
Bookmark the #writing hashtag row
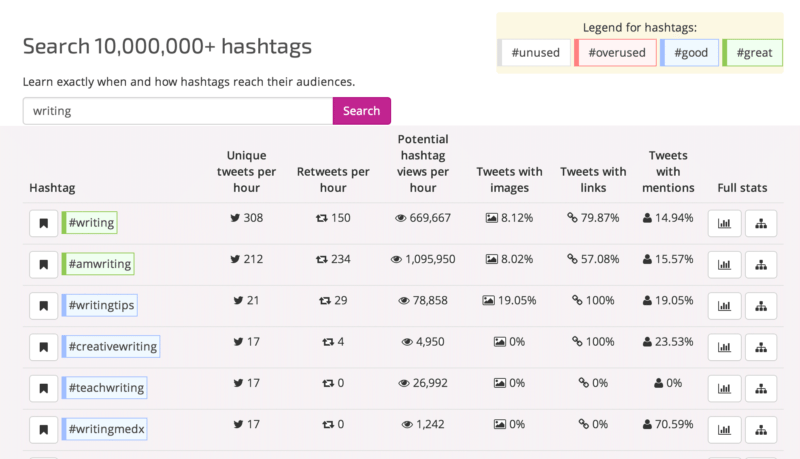(x=43, y=223)
